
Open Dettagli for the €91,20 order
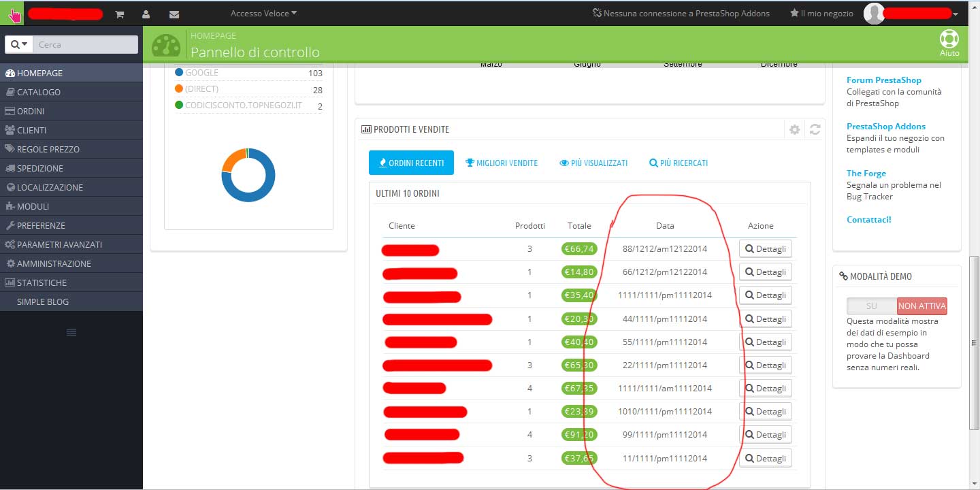(x=766, y=434)
